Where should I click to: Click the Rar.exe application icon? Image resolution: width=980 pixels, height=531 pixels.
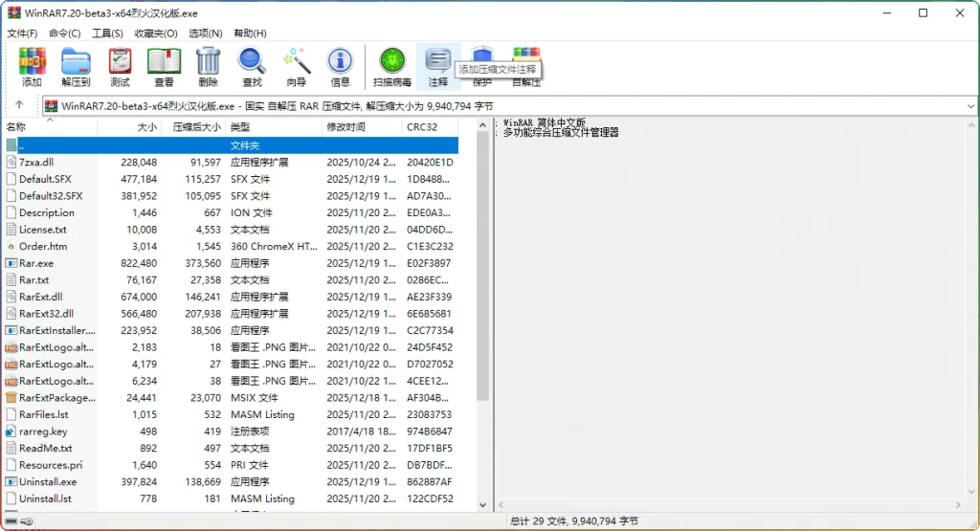point(11,263)
